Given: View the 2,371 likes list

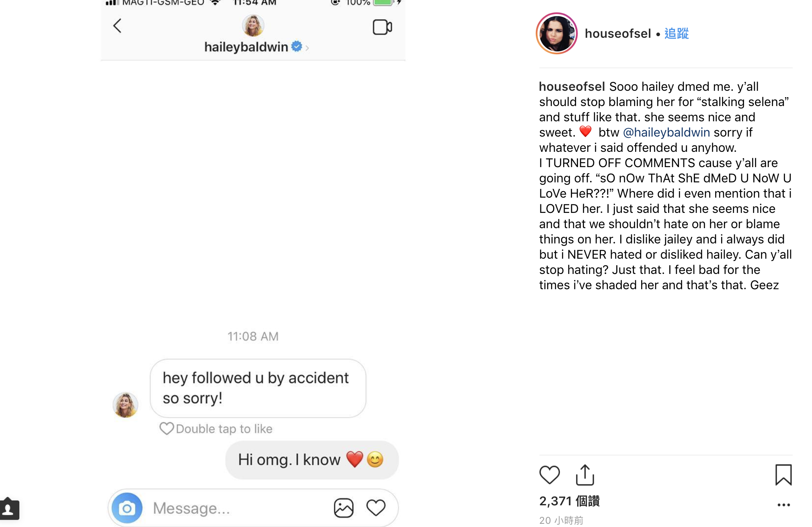Looking at the screenshot, I should [x=569, y=501].
